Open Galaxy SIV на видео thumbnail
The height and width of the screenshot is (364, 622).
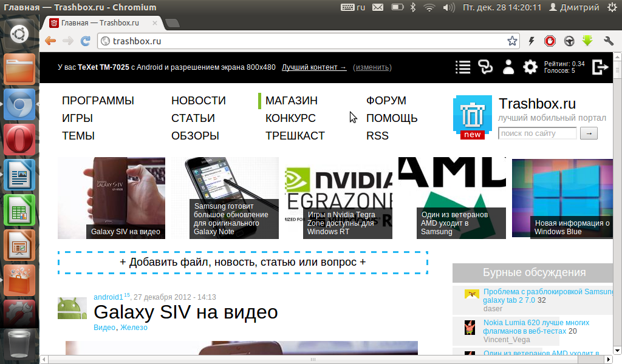point(112,198)
